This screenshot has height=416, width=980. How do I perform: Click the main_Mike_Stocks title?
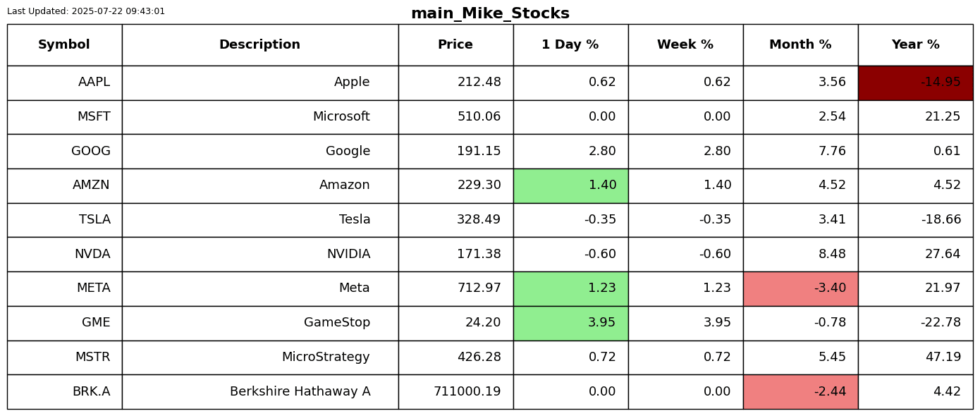pos(490,13)
